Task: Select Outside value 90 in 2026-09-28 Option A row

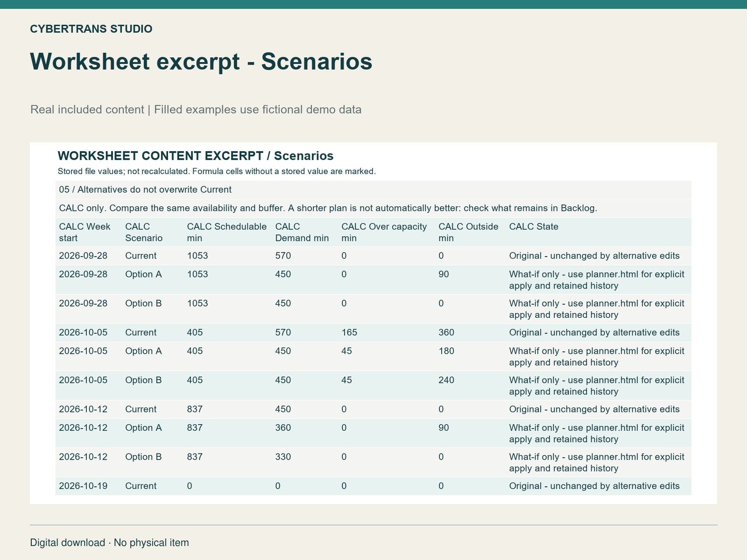Action: [444, 274]
